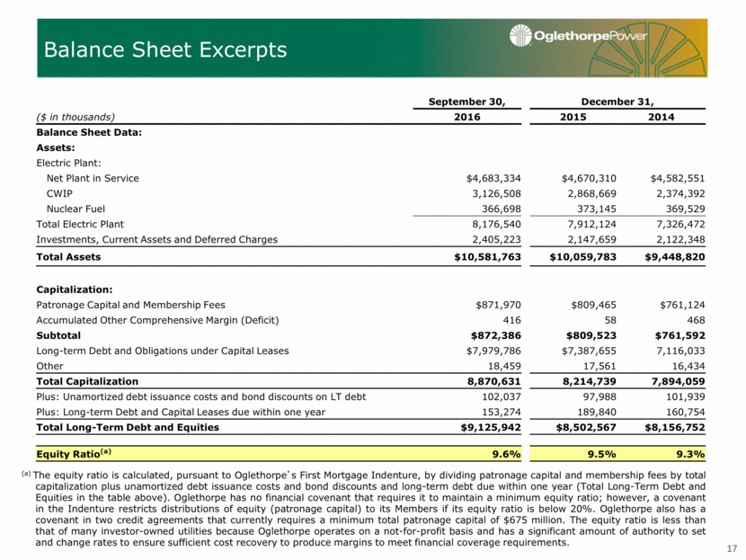
Task: Select the 2014 column header
Action: (x=661, y=117)
